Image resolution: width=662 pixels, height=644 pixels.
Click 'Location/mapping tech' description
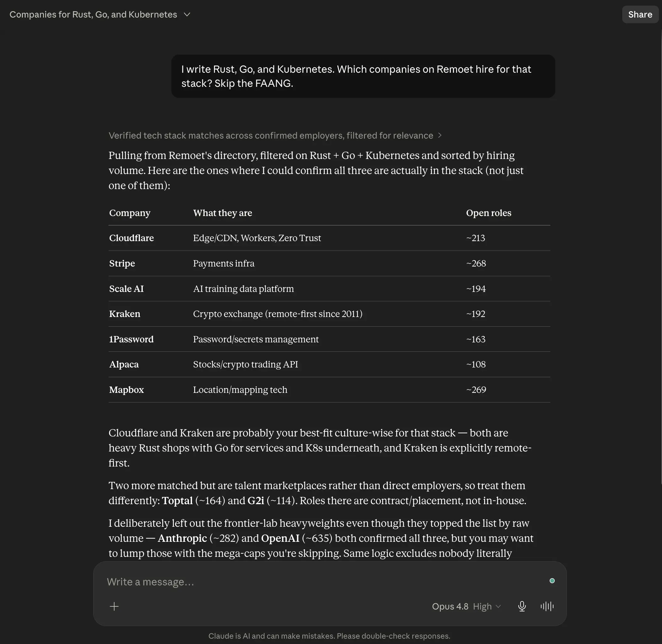(x=240, y=390)
